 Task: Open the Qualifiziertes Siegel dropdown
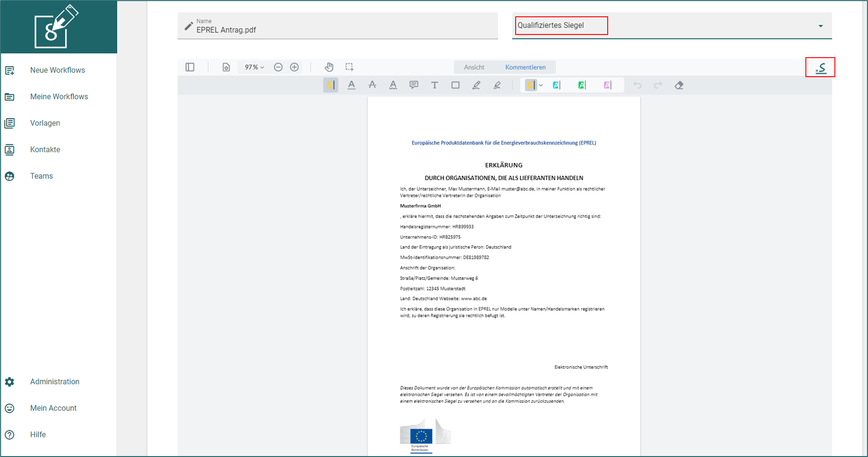point(672,26)
